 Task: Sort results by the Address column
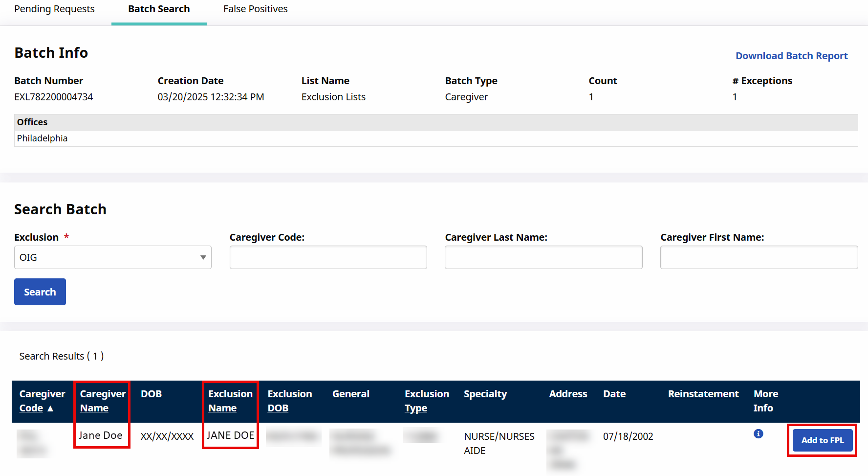click(x=568, y=394)
